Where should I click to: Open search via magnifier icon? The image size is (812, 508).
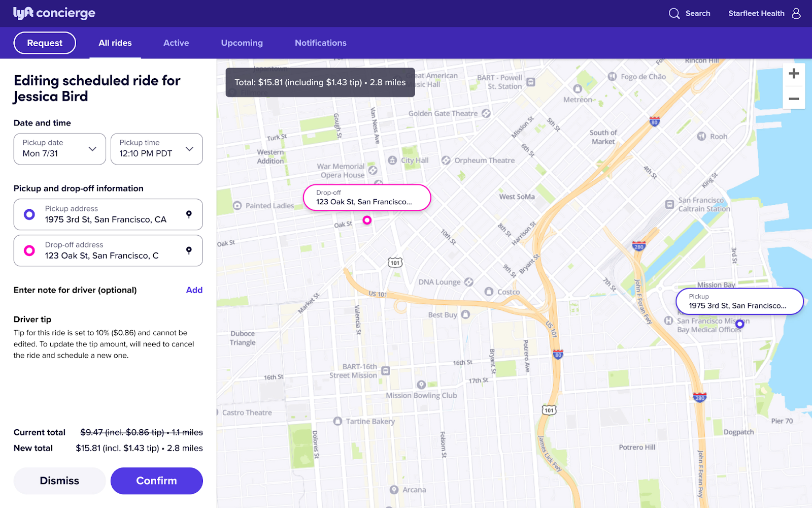pyautogui.click(x=674, y=14)
